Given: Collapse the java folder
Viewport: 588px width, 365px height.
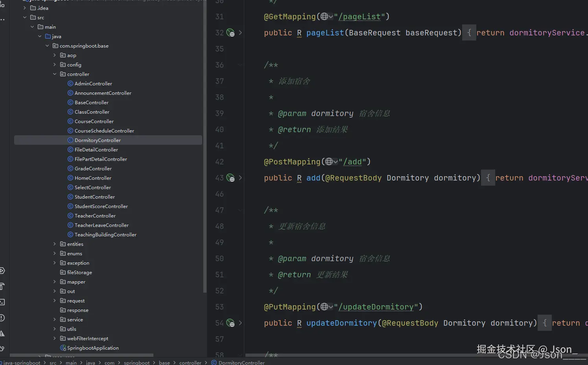Looking at the screenshot, I should point(40,36).
